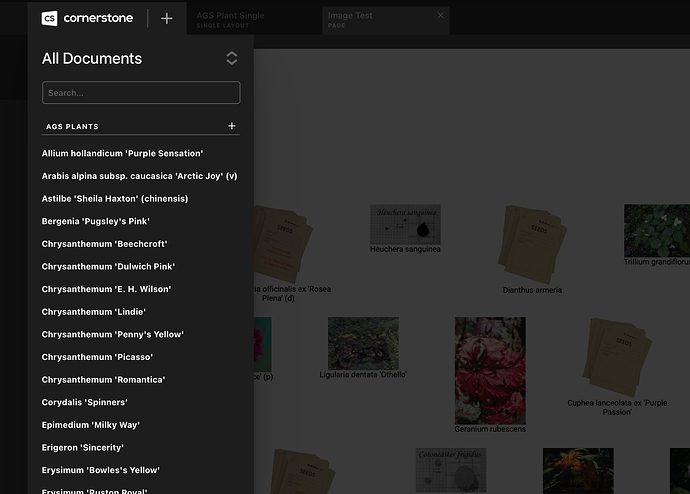Open Chrysanthemum 'Penny's Yellow' entry
Viewport: 690px width, 494px height.
pos(112,334)
